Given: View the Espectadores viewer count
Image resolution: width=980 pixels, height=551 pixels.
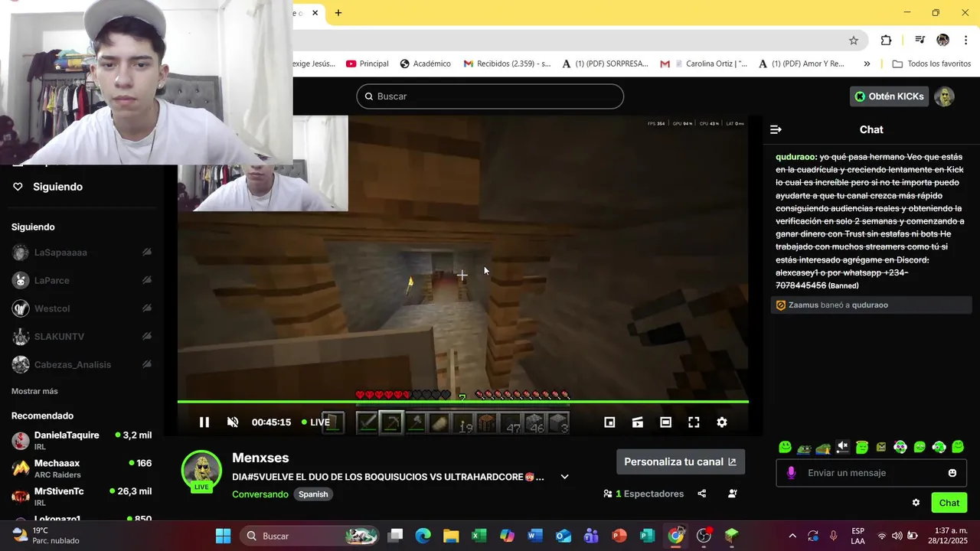Looking at the screenshot, I should pyautogui.click(x=644, y=494).
